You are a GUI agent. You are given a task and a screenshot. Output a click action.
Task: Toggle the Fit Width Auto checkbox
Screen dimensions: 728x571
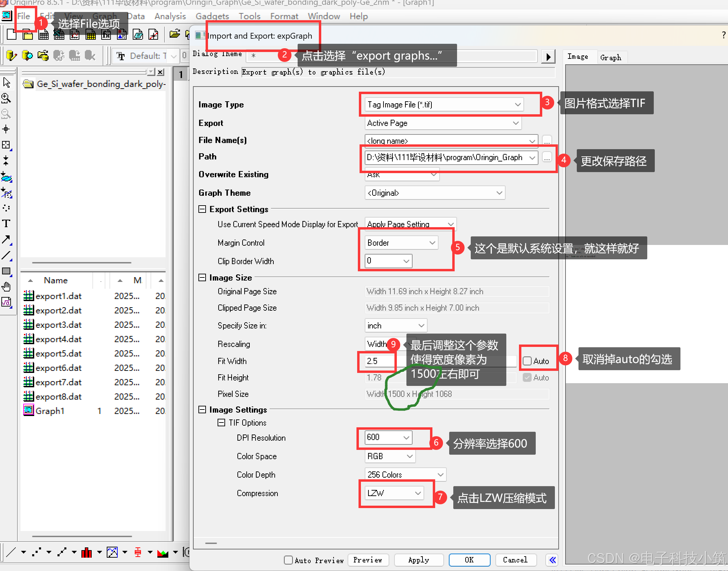(x=527, y=361)
